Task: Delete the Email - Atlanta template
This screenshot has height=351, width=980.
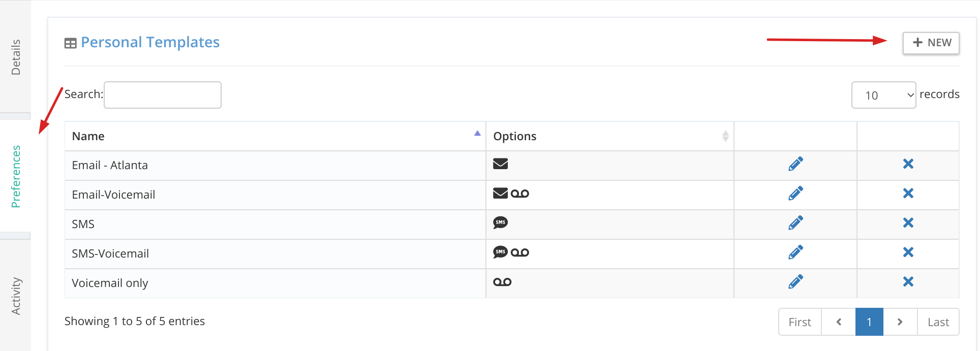Action: pyautogui.click(x=908, y=164)
